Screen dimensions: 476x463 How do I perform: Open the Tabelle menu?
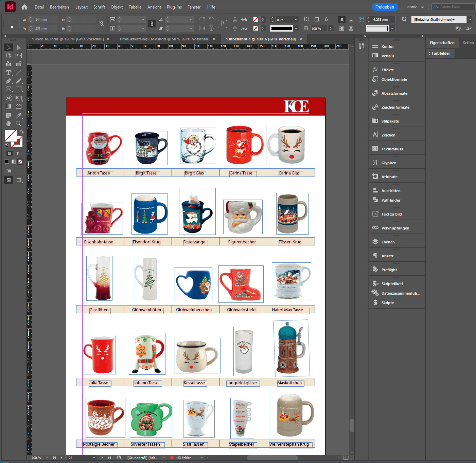pyautogui.click(x=135, y=7)
